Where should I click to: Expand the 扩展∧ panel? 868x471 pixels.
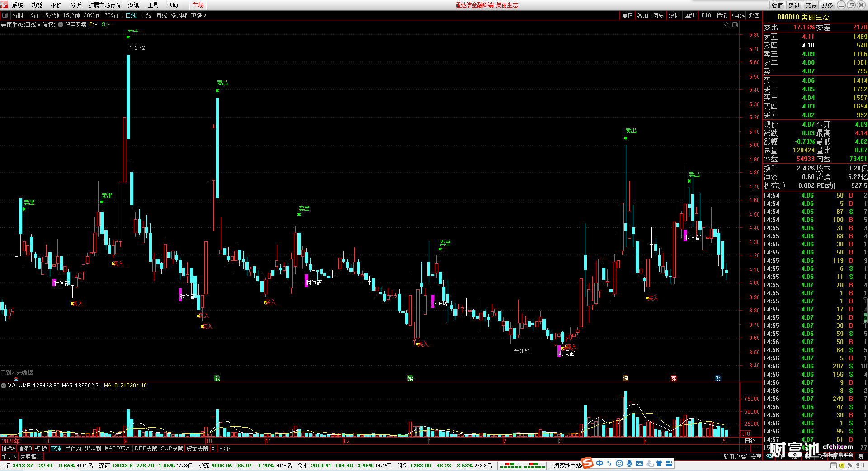[9, 457]
